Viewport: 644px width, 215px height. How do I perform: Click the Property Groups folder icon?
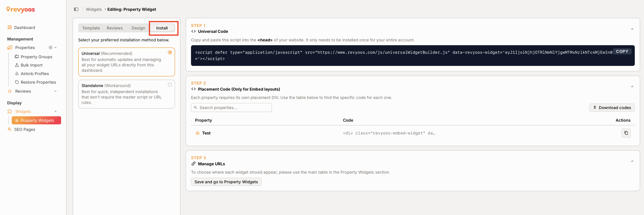17,57
